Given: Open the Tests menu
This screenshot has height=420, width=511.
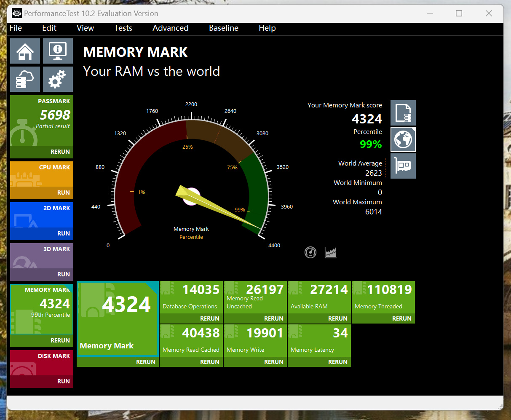Looking at the screenshot, I should [x=123, y=28].
